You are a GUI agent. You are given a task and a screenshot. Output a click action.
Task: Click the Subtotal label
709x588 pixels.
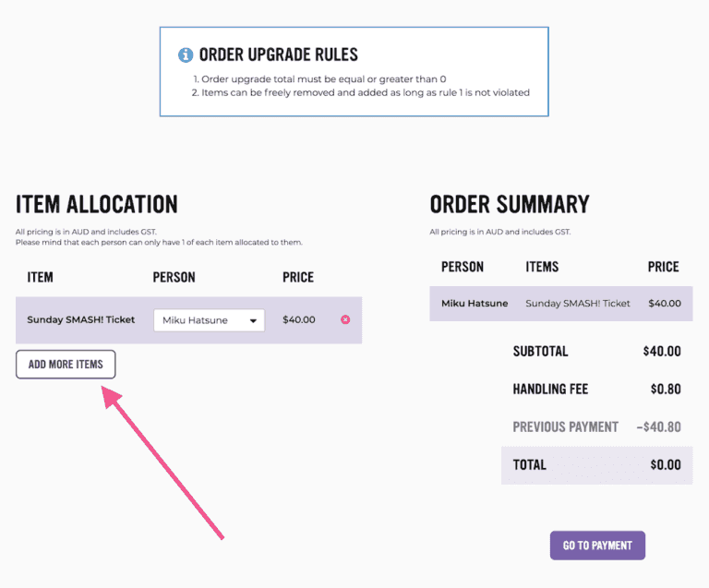click(x=540, y=352)
